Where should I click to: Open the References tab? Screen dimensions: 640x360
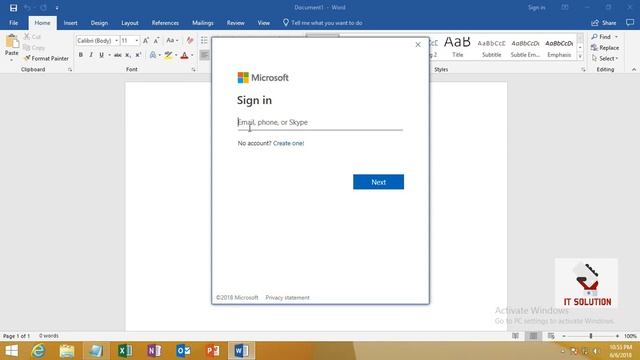click(x=165, y=23)
